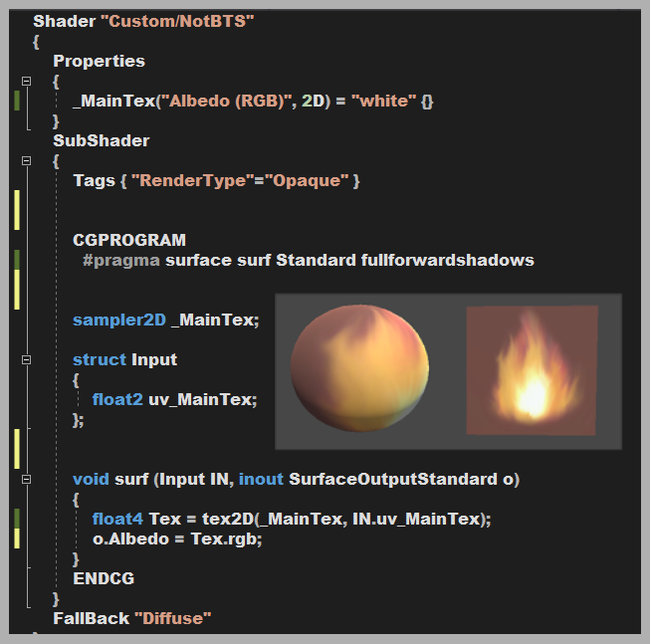Screen dimensions: 650x644
Task: Click the float2 type keyword
Action: coord(117,399)
